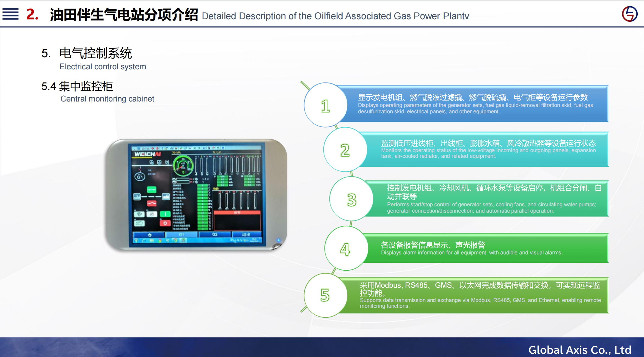Click the hamburger menu icon in header
The width and height of the screenshot is (644, 357).
coord(10,14)
